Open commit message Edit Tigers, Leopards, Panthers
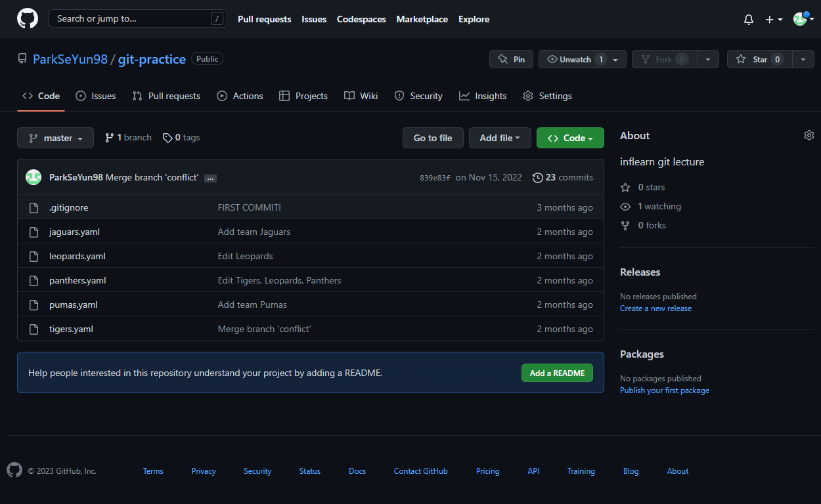Image resolution: width=821 pixels, height=504 pixels. click(x=279, y=280)
